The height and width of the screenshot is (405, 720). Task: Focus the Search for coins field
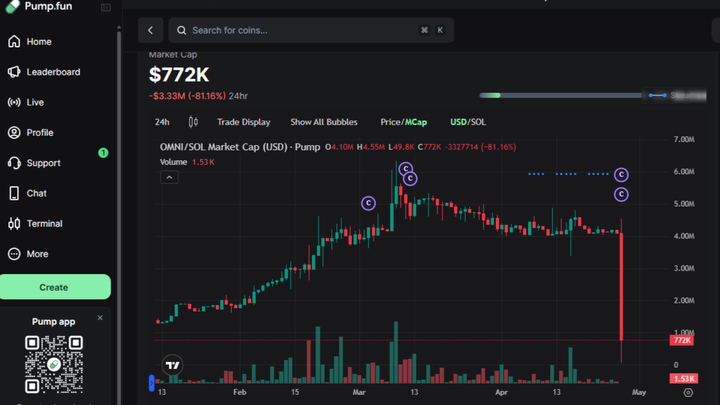tap(300, 31)
